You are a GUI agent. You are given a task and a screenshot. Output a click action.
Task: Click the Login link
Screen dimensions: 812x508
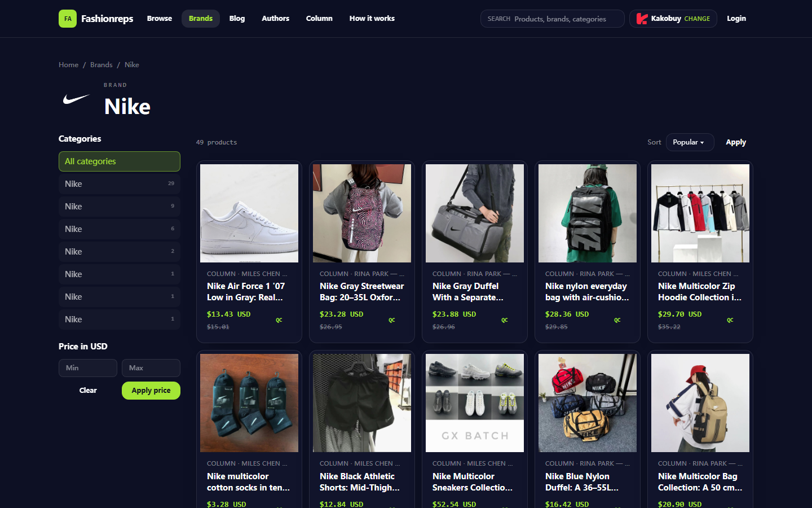[x=736, y=19]
